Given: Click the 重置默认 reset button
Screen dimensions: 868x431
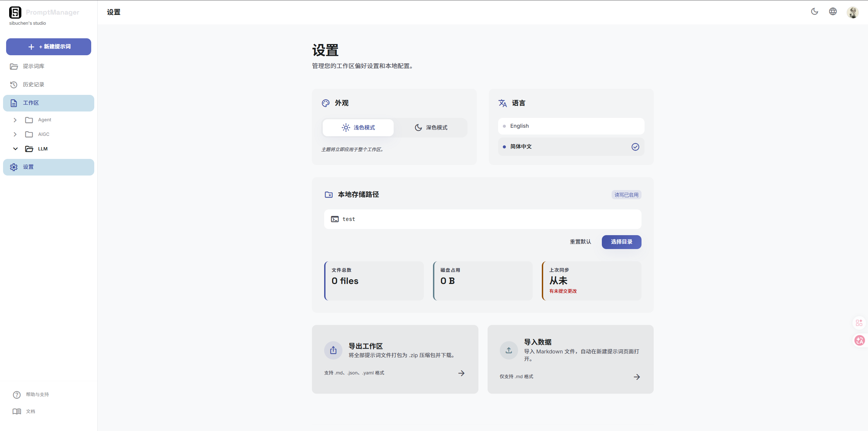Looking at the screenshot, I should pos(580,242).
